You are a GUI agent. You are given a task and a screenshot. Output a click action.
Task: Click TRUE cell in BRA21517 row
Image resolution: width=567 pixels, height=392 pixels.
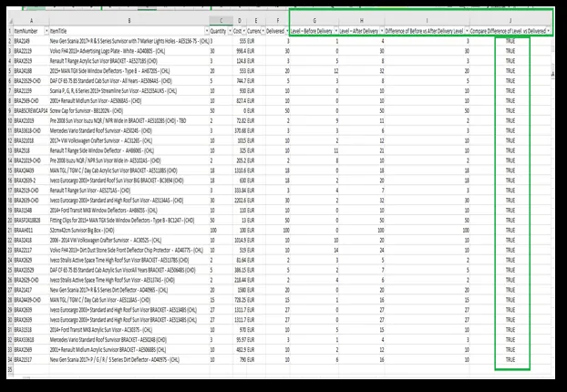[510, 359]
